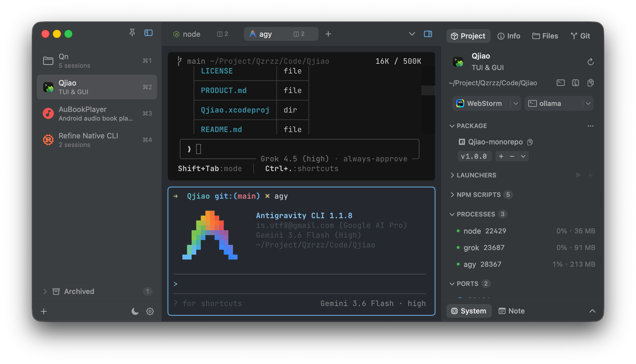Open the Git tab

pos(580,36)
